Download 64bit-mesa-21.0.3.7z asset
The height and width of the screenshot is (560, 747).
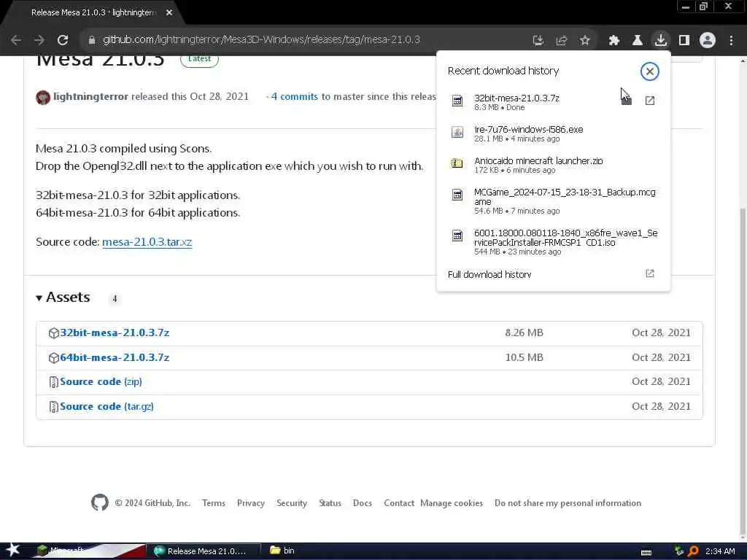(115, 357)
